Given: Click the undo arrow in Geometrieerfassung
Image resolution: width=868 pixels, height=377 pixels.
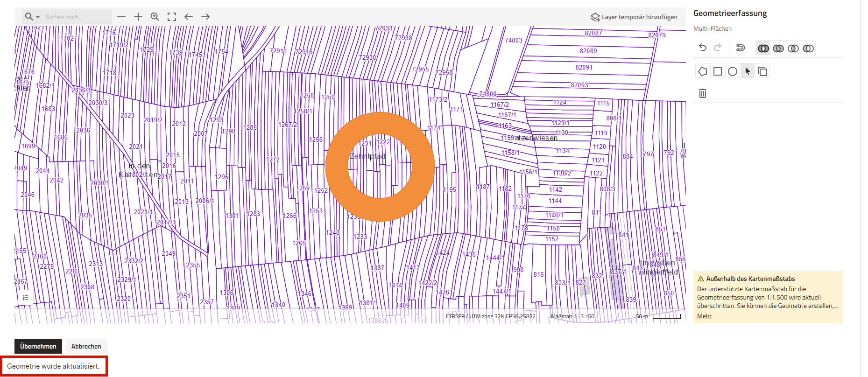Looking at the screenshot, I should (x=703, y=48).
